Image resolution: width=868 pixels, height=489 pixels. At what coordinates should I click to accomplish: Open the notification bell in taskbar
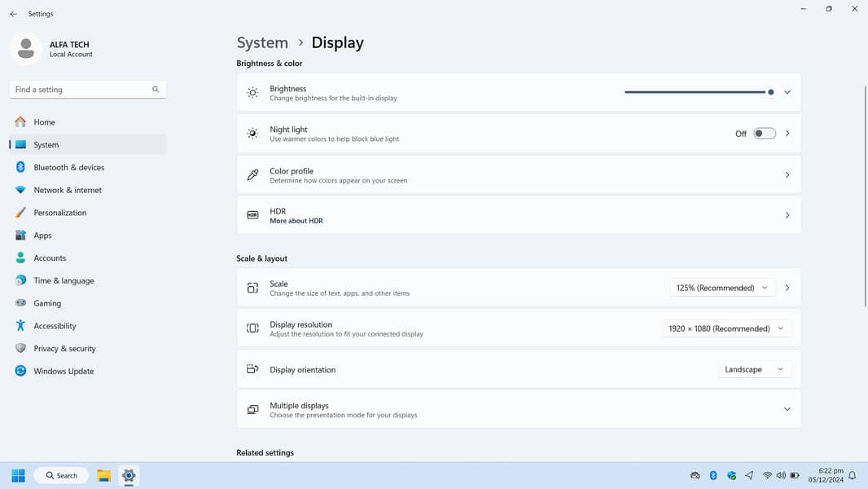pyautogui.click(x=853, y=475)
